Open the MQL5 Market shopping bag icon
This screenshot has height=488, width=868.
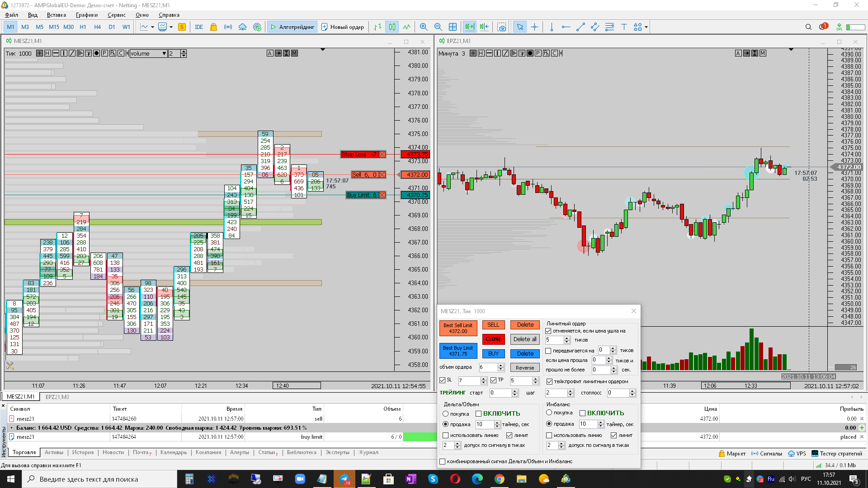click(x=213, y=27)
